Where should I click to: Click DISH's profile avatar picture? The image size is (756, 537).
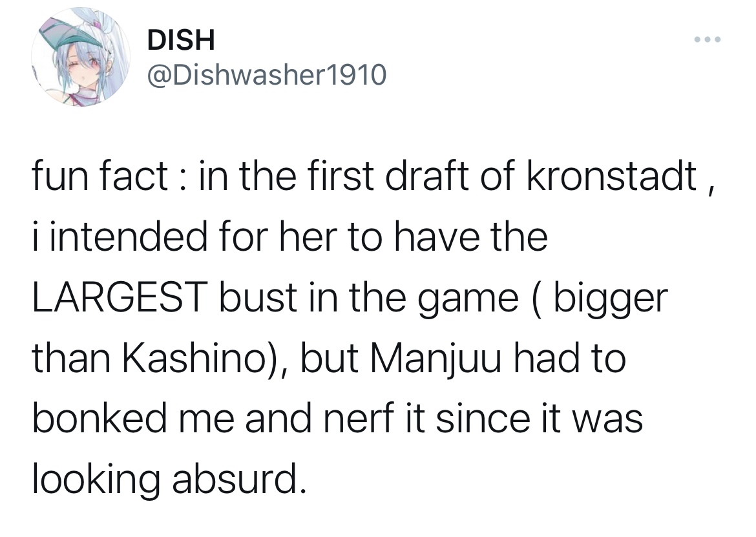click(x=81, y=57)
